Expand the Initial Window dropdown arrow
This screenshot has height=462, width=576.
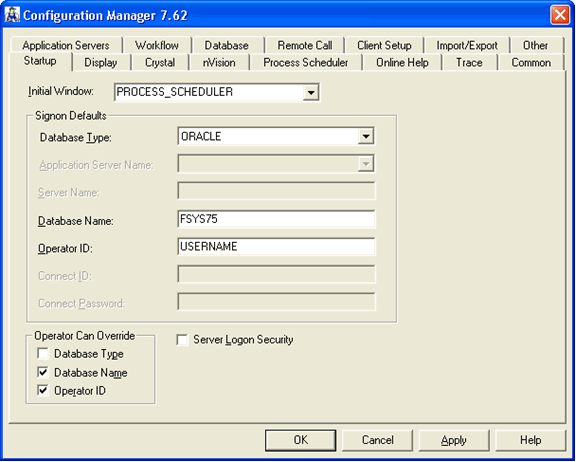pos(311,92)
